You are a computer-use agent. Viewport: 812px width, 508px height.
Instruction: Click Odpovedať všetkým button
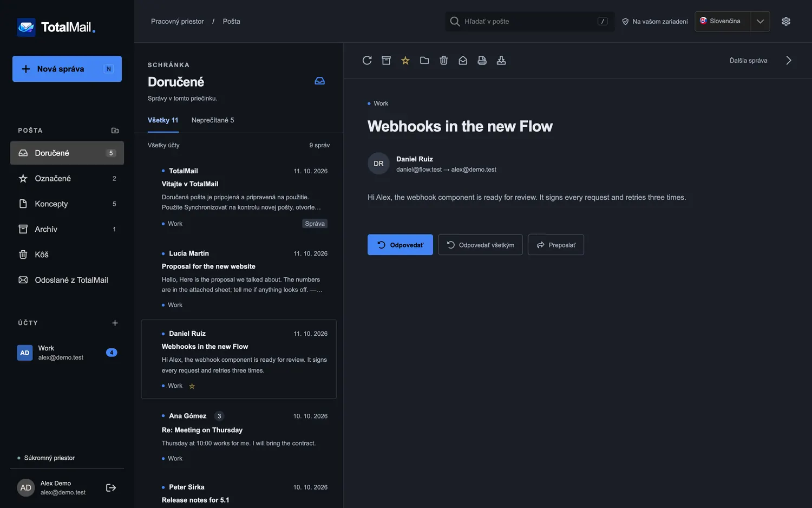tap(480, 245)
